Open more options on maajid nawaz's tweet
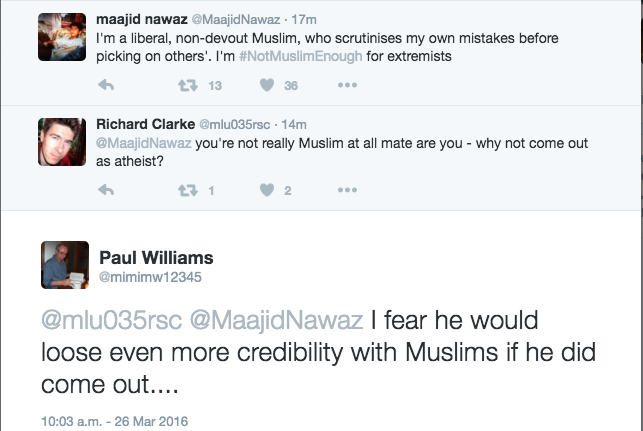This screenshot has height=431, width=643. (x=347, y=85)
